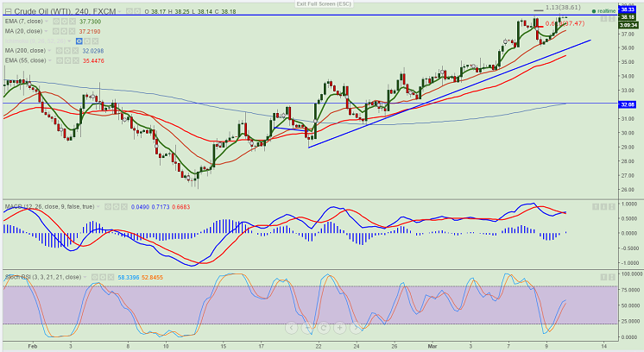
Task: Remove the MA (20, close) indicator
Action: pos(72,31)
